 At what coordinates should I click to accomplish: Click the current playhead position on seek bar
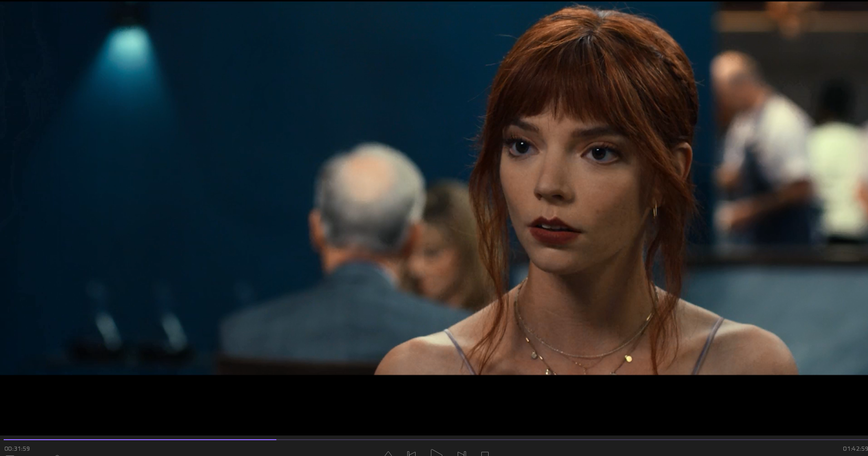point(276,439)
